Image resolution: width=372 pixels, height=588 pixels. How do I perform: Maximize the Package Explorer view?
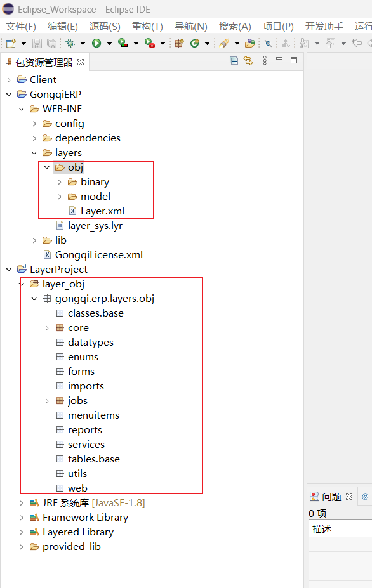pyautogui.click(x=294, y=60)
